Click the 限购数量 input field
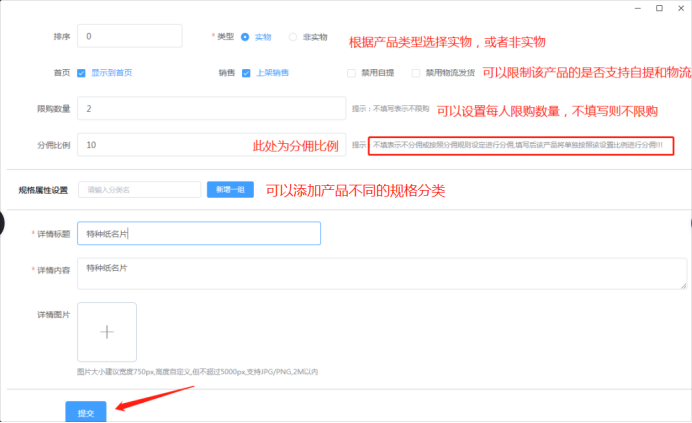This screenshot has height=423, width=692. pos(212,107)
